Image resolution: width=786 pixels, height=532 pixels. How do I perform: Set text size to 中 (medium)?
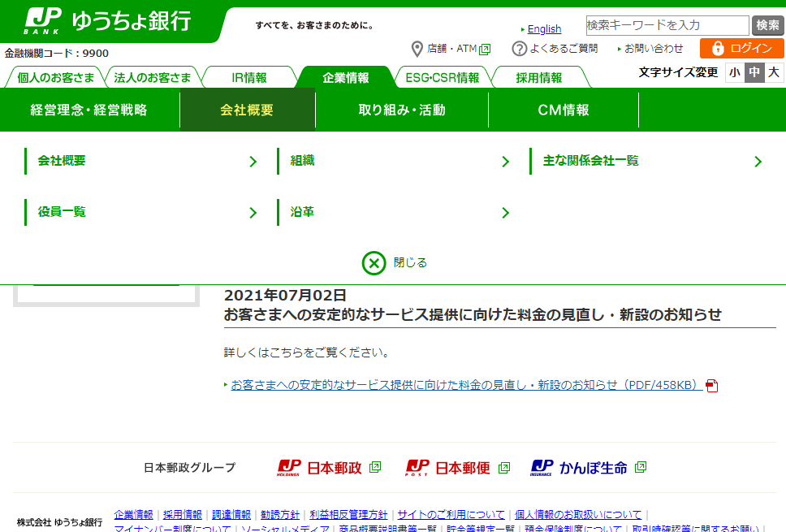pos(754,72)
